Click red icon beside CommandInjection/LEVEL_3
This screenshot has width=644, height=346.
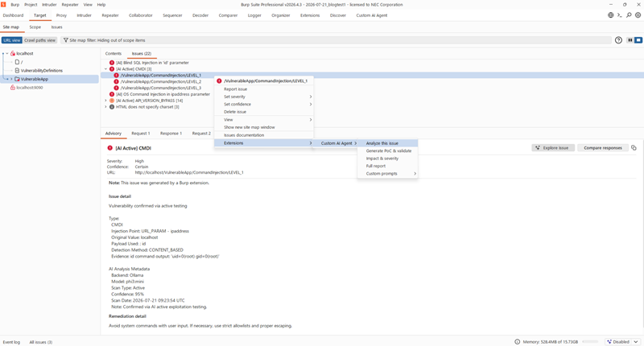click(116, 88)
